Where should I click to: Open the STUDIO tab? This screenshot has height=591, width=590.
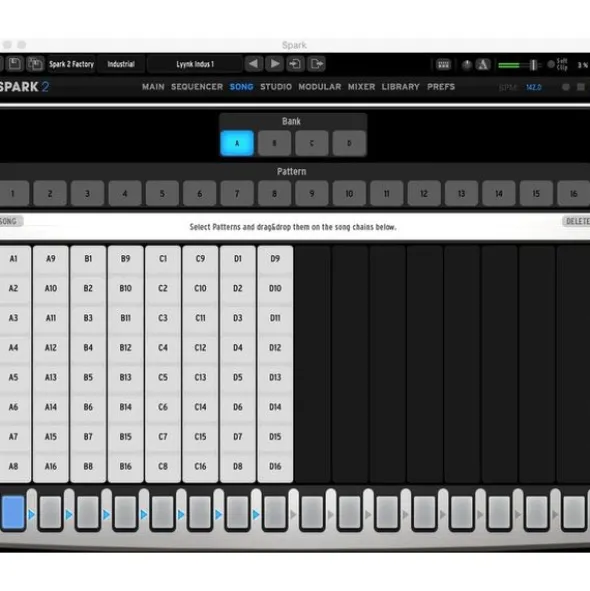276,87
